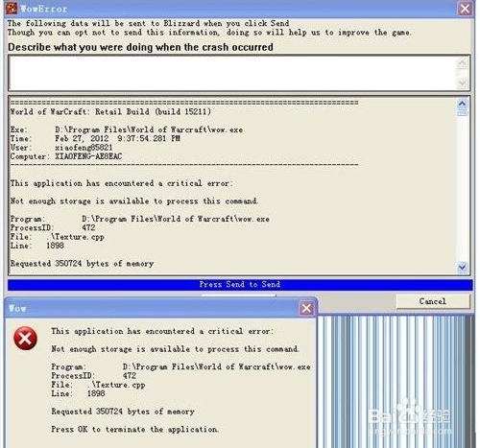Click the up arrow of description box scrollbar
480x448 pixels.
click(x=462, y=62)
